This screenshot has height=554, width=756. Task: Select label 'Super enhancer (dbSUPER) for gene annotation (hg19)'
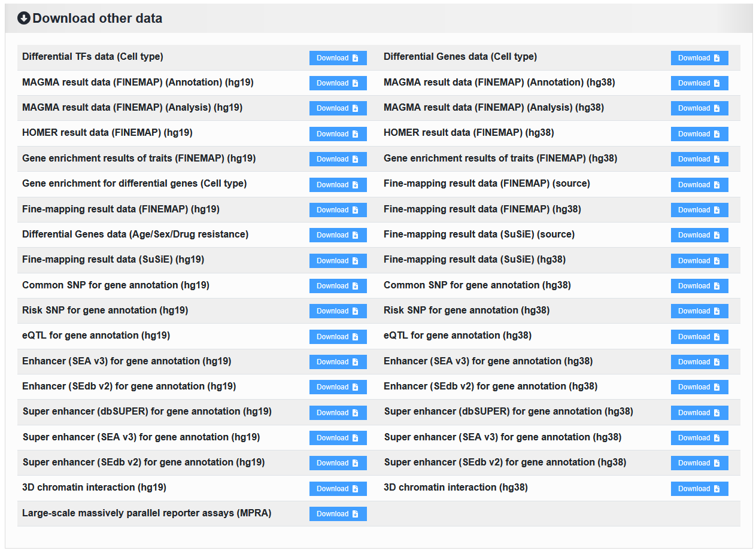147,412
